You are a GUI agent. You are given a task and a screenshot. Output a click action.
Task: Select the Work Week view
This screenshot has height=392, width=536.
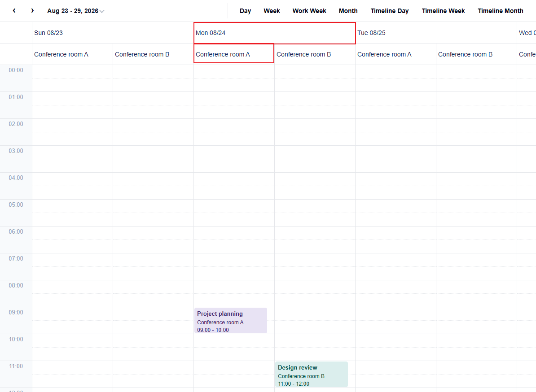(x=309, y=11)
